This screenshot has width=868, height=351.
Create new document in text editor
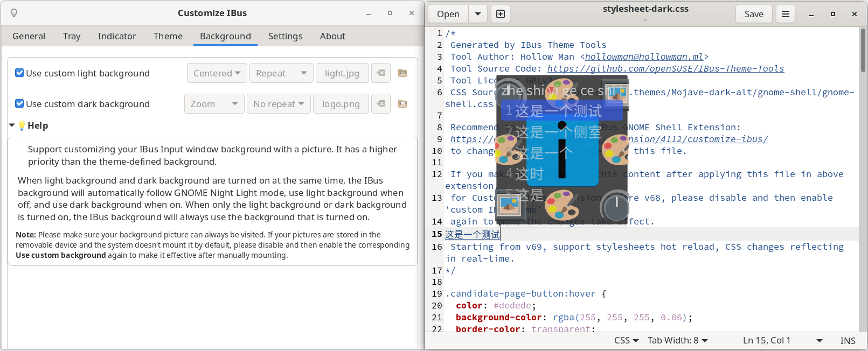(501, 14)
